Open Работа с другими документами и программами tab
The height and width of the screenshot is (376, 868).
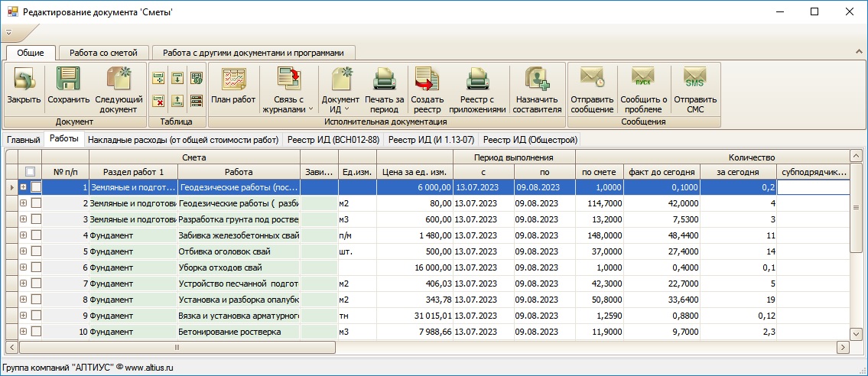(x=254, y=53)
